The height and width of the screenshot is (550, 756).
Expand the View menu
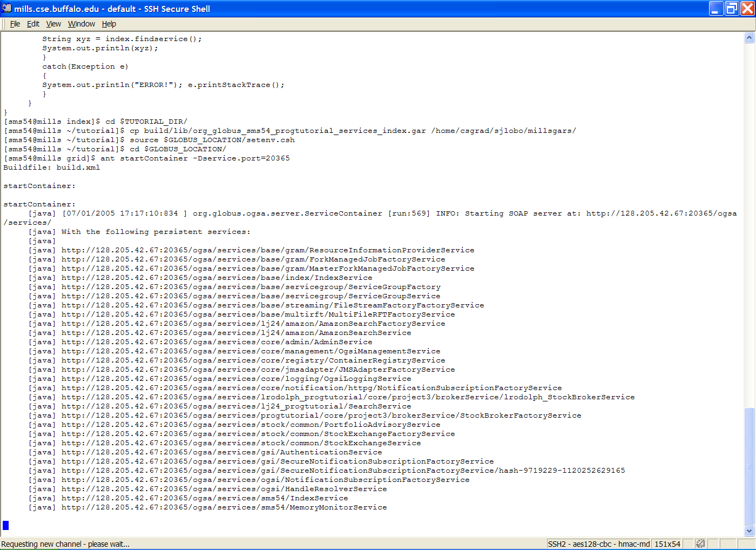pyautogui.click(x=53, y=24)
